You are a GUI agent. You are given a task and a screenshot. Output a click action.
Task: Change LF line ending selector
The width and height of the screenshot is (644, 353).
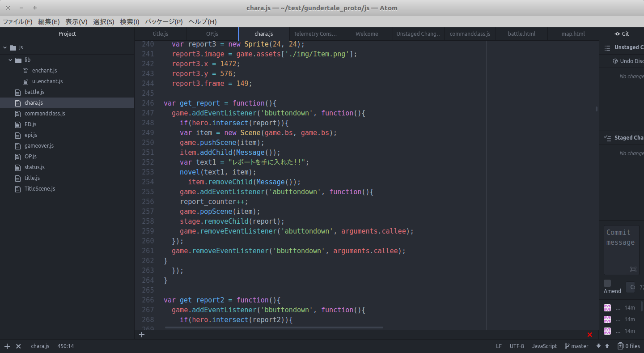499,346
